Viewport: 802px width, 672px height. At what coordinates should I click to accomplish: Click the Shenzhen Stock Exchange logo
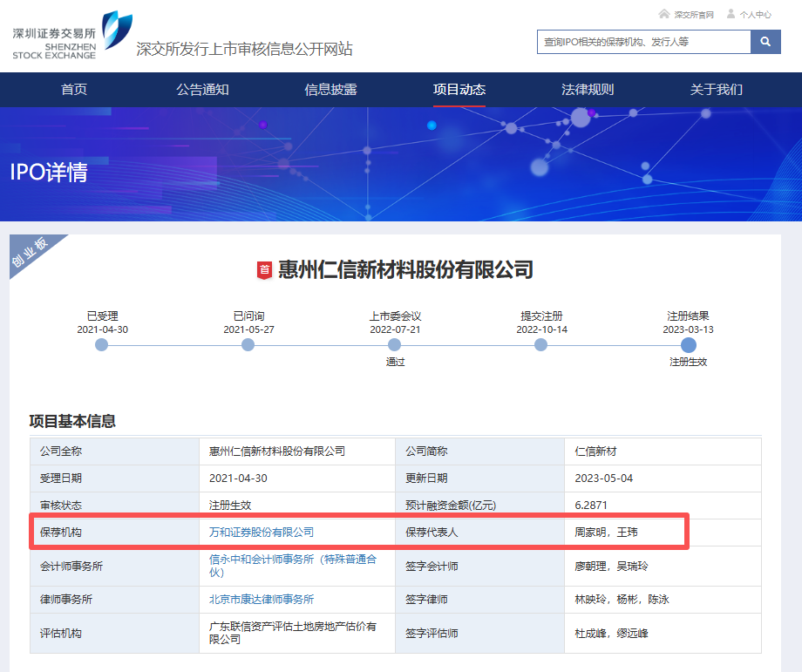(71, 35)
